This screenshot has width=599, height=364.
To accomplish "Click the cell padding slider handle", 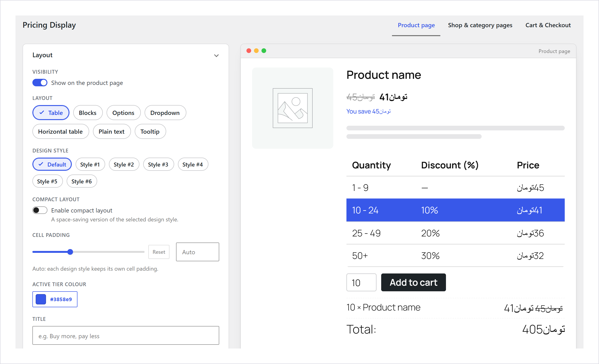I will [x=70, y=252].
